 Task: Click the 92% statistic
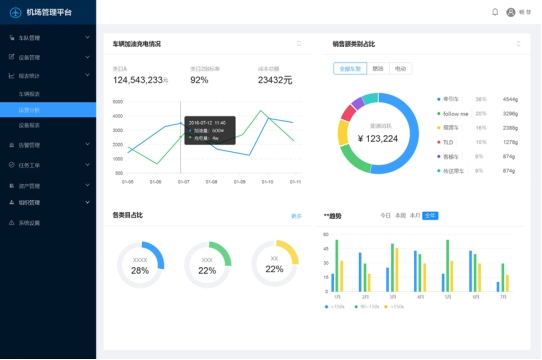pos(199,80)
